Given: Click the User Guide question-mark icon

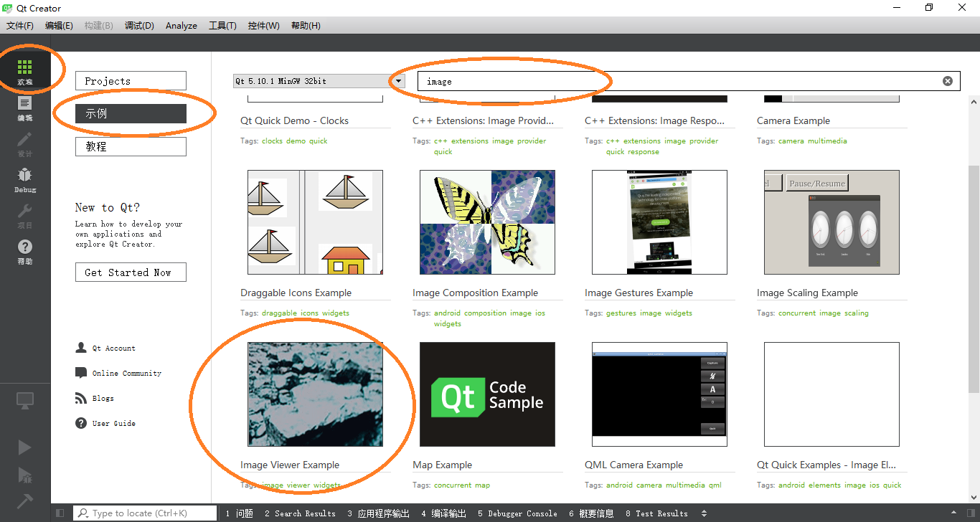Looking at the screenshot, I should pos(81,423).
